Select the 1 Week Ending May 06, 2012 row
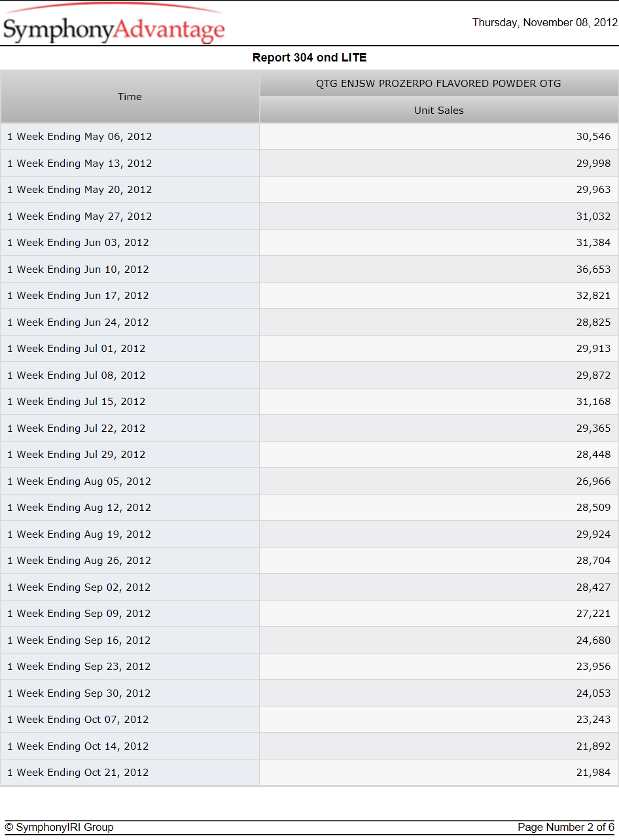619x840 pixels. (x=309, y=137)
